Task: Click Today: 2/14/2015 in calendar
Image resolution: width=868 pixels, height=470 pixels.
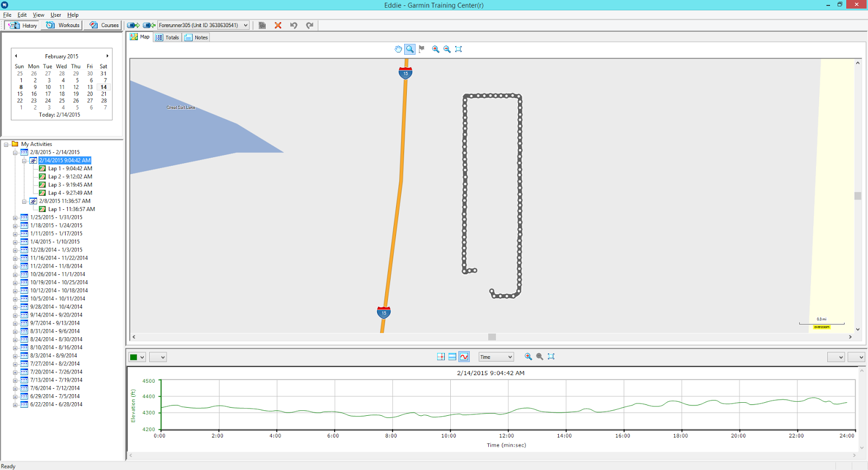Action: [60, 115]
